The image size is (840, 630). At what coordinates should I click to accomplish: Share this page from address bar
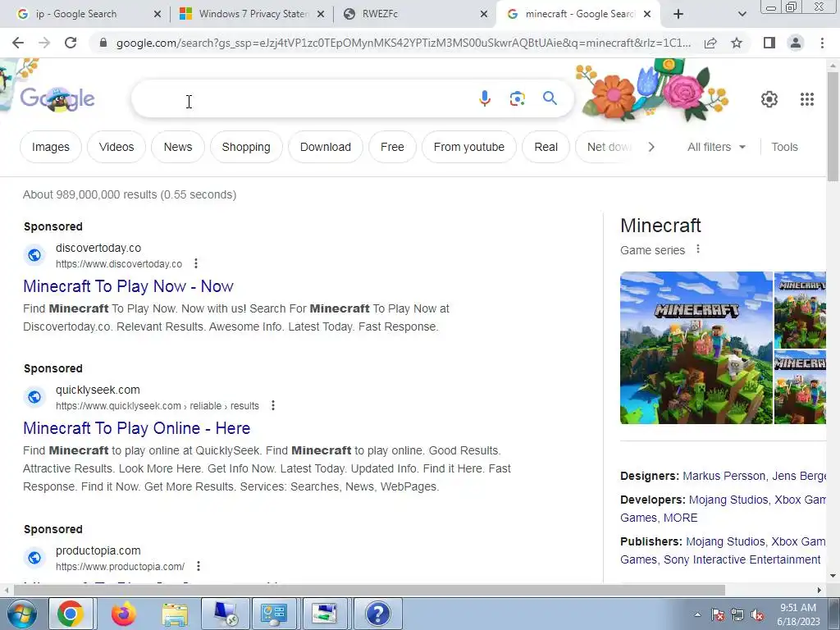[x=710, y=43]
